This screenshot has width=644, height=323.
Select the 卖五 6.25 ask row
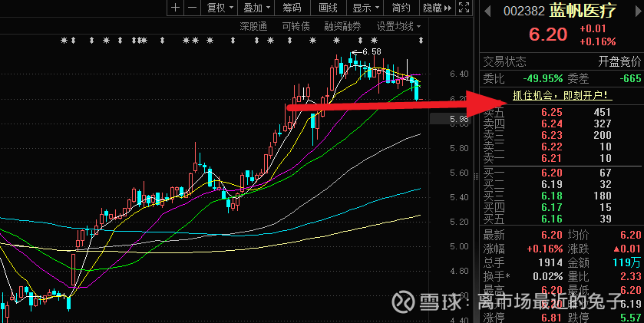tap(562, 113)
